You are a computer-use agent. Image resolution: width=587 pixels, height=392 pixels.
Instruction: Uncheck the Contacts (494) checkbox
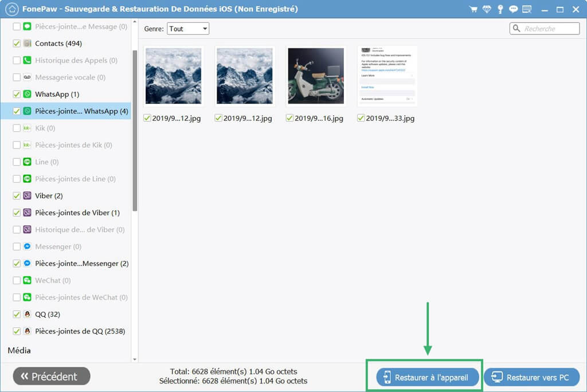17,44
